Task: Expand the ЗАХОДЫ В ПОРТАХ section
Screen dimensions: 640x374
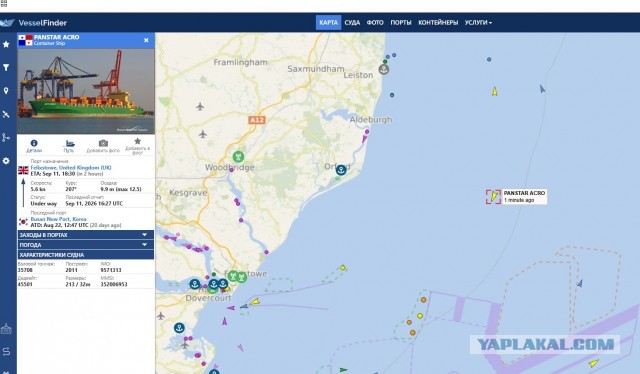Action: pyautogui.click(x=86, y=235)
